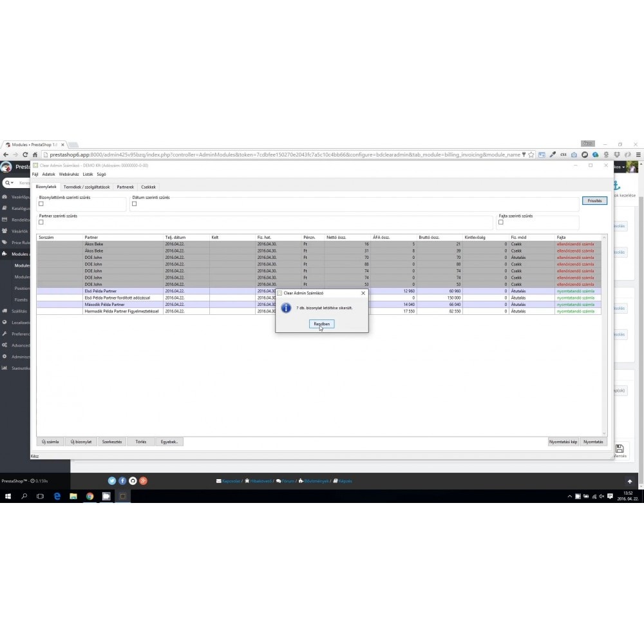Show hidden system tray icons
Screen dimensions: 644x644
point(570,496)
